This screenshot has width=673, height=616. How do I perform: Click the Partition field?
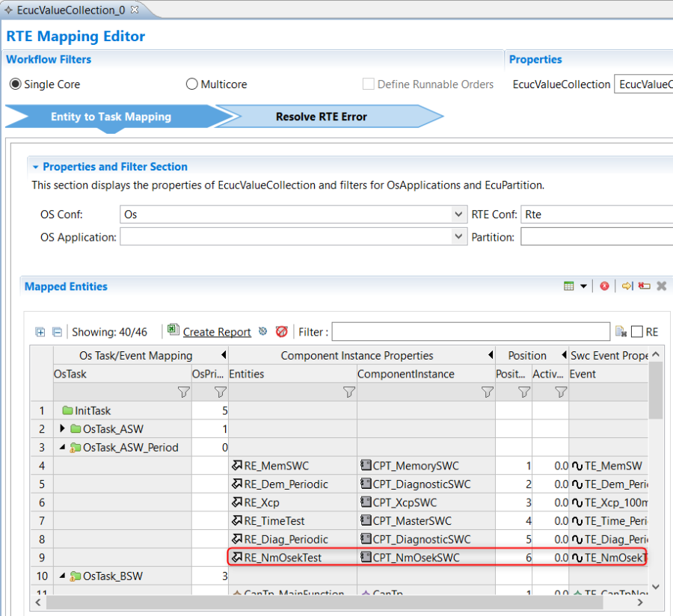pos(597,237)
